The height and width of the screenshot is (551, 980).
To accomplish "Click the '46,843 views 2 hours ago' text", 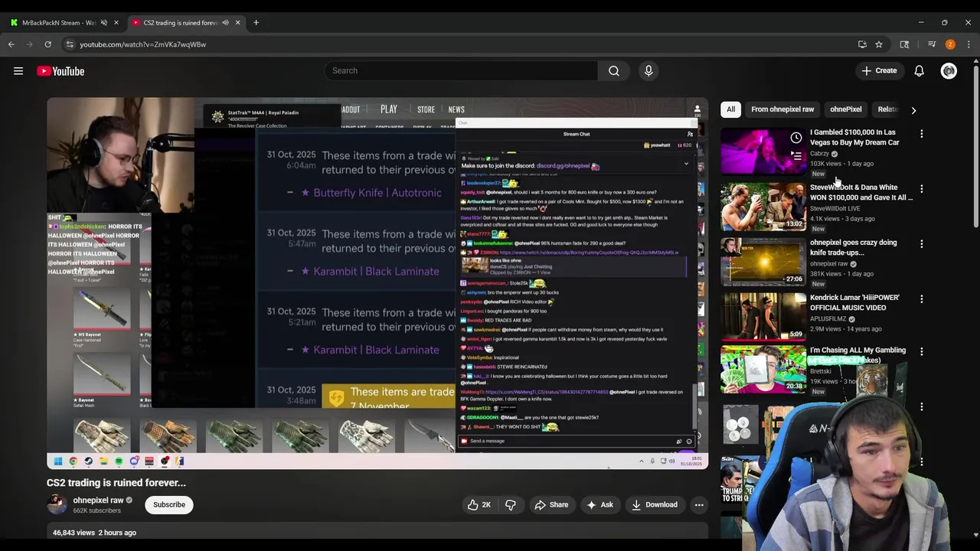I will (x=94, y=533).
